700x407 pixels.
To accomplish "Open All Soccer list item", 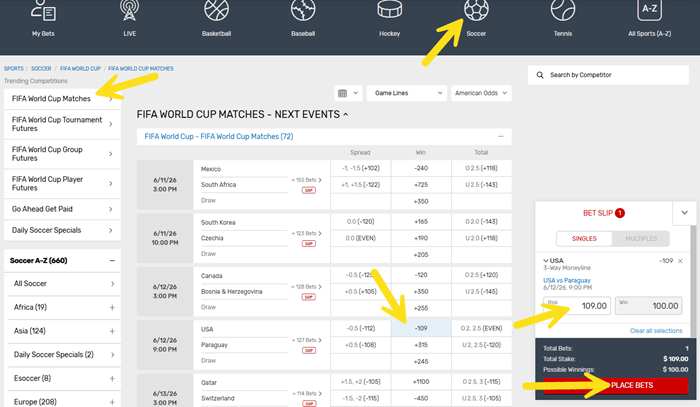I will click(64, 284).
